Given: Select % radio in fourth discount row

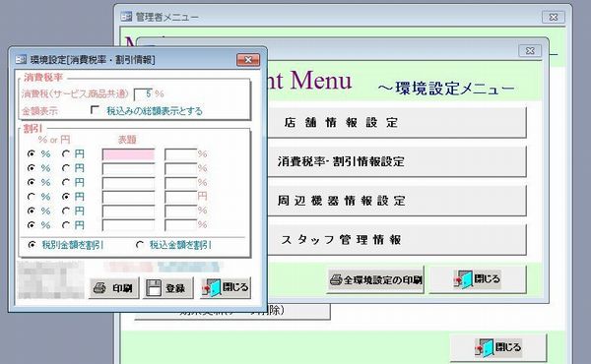Looking at the screenshot, I should [x=32, y=197].
